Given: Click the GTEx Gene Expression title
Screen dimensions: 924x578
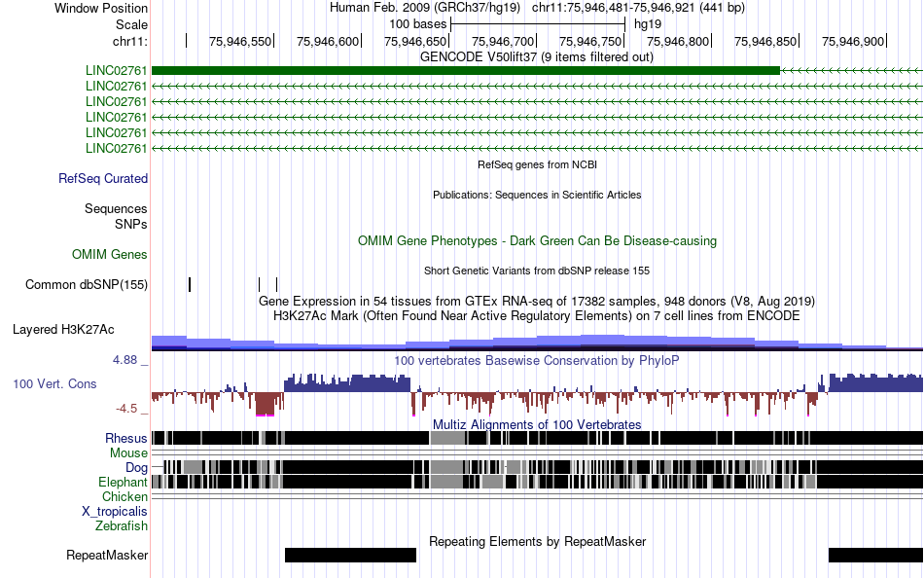Looking at the screenshot, I should point(536,302).
